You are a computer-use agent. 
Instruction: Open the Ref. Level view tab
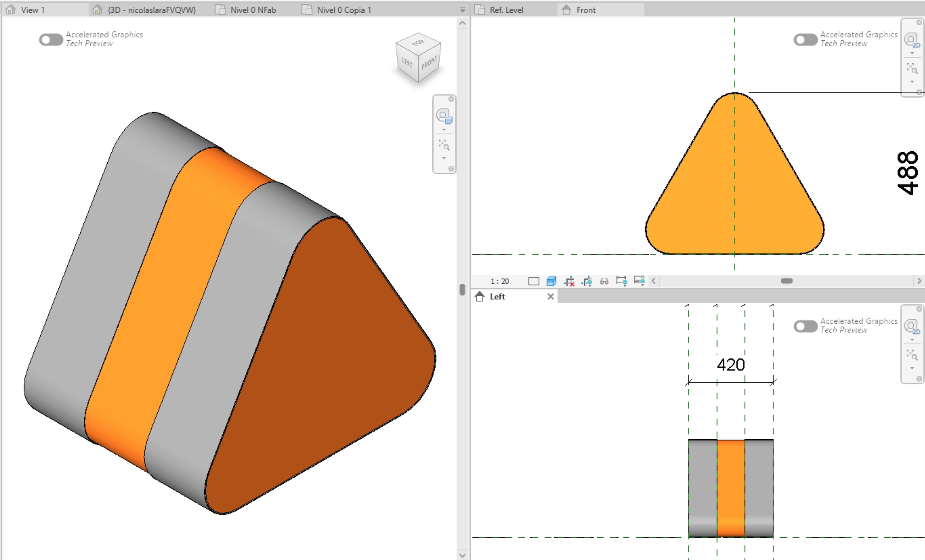[506, 10]
